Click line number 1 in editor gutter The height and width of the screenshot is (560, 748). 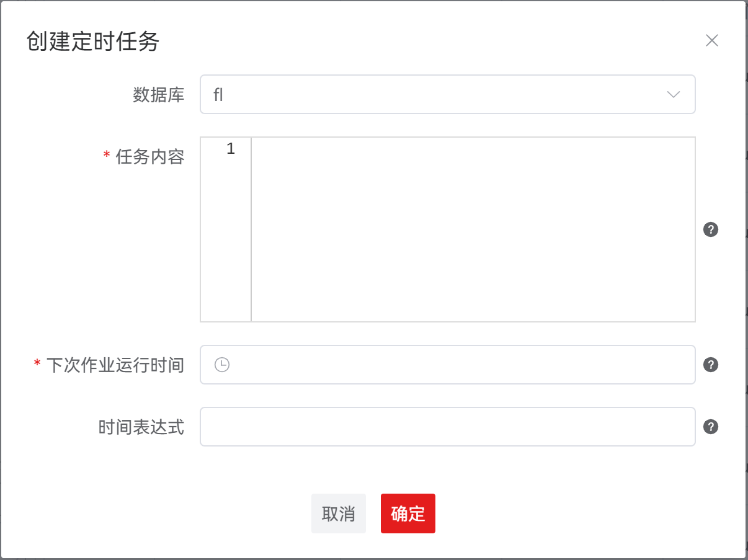[231, 149]
